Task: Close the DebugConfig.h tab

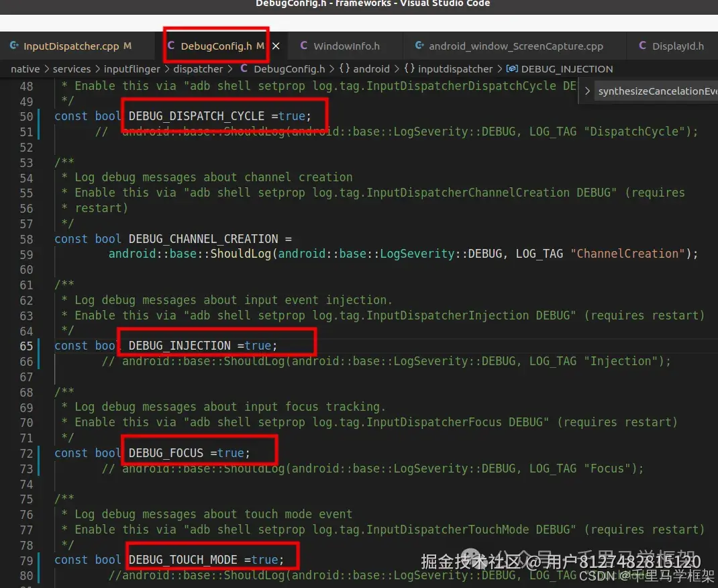Action: tap(276, 46)
